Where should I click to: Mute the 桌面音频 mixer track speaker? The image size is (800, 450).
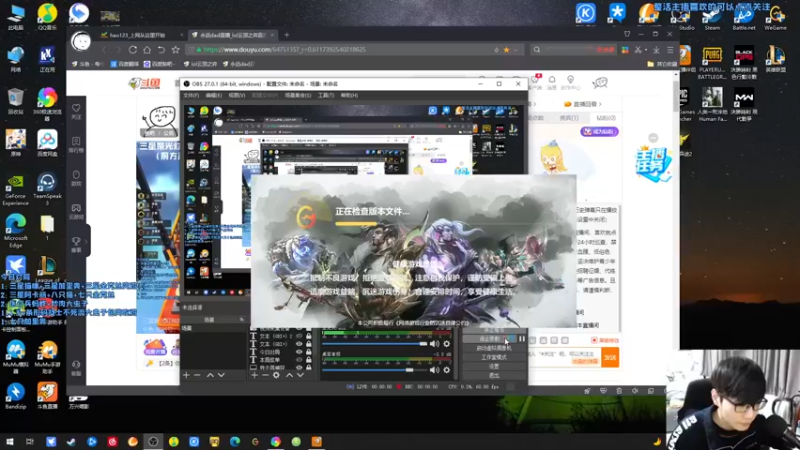coord(434,370)
